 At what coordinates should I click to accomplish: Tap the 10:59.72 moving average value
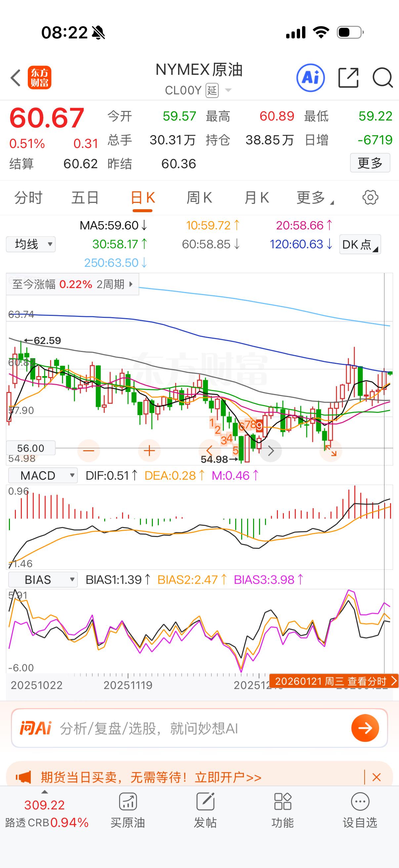click(213, 225)
